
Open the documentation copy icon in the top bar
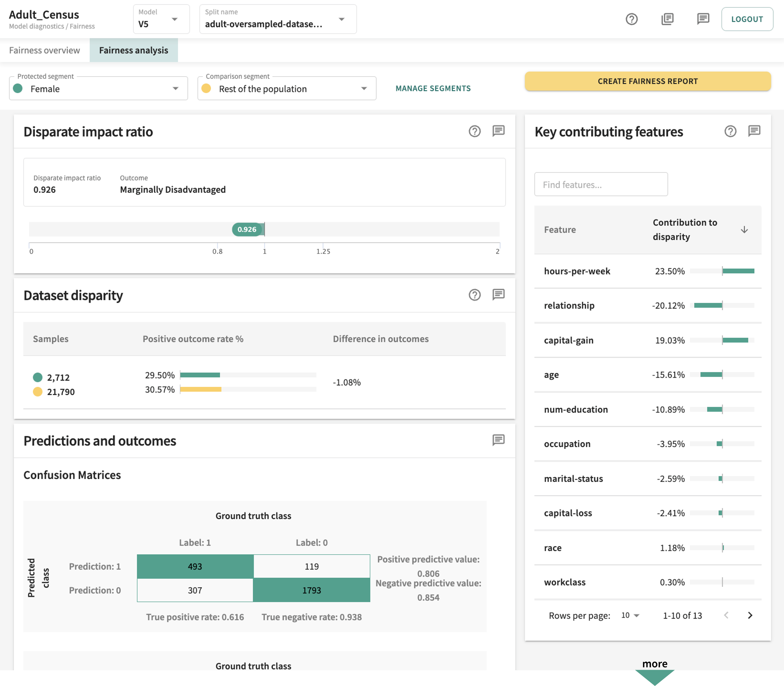[x=667, y=19]
